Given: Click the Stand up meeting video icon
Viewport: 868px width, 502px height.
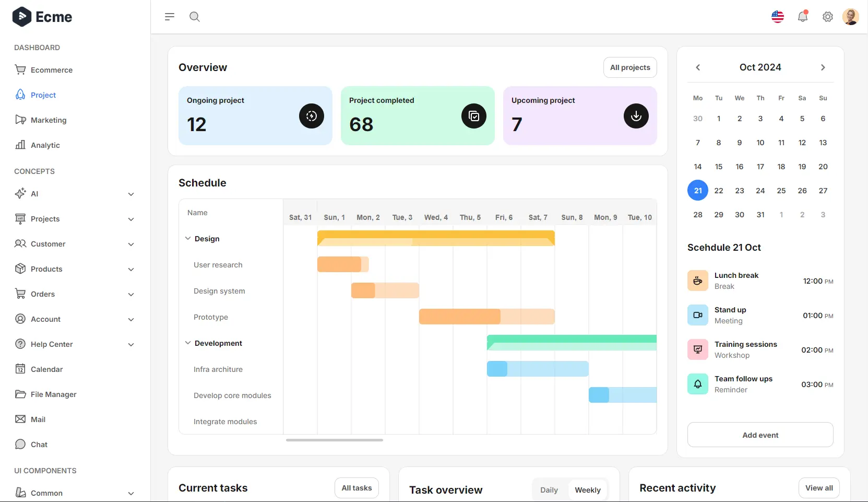Looking at the screenshot, I should (x=697, y=315).
